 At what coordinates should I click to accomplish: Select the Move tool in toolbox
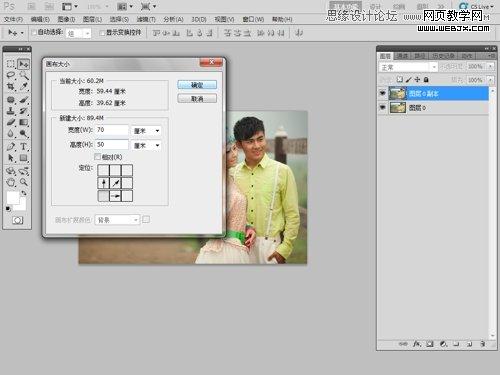pos(23,64)
